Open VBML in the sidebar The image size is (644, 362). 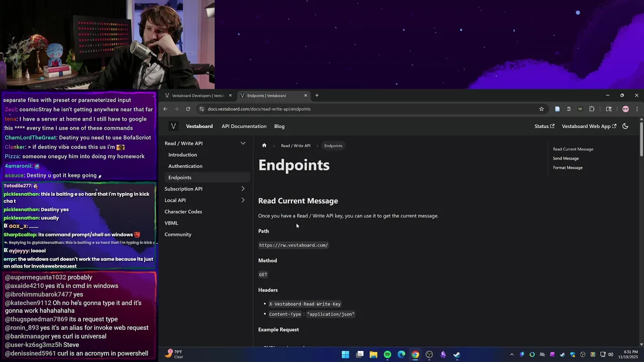point(171,223)
